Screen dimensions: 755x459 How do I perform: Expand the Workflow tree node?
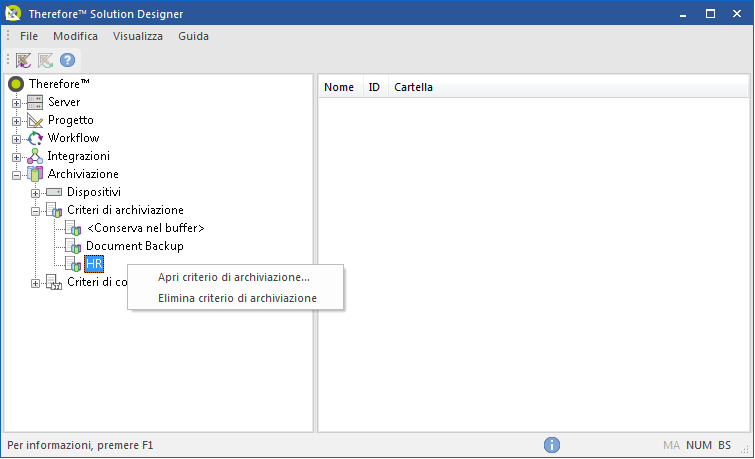16,139
